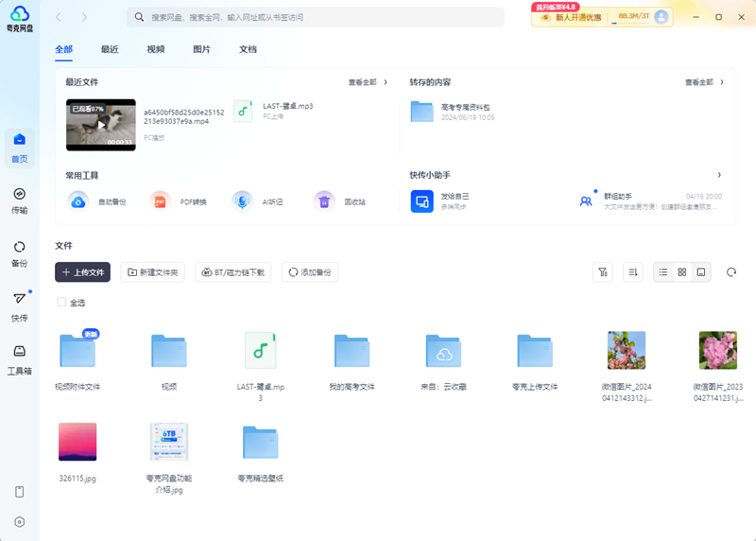Switch to the 视频 tab

click(156, 49)
